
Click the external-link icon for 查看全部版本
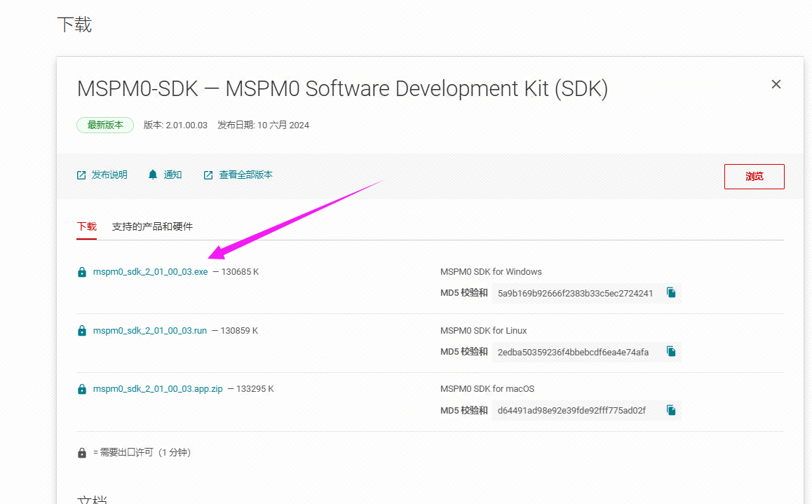(208, 175)
